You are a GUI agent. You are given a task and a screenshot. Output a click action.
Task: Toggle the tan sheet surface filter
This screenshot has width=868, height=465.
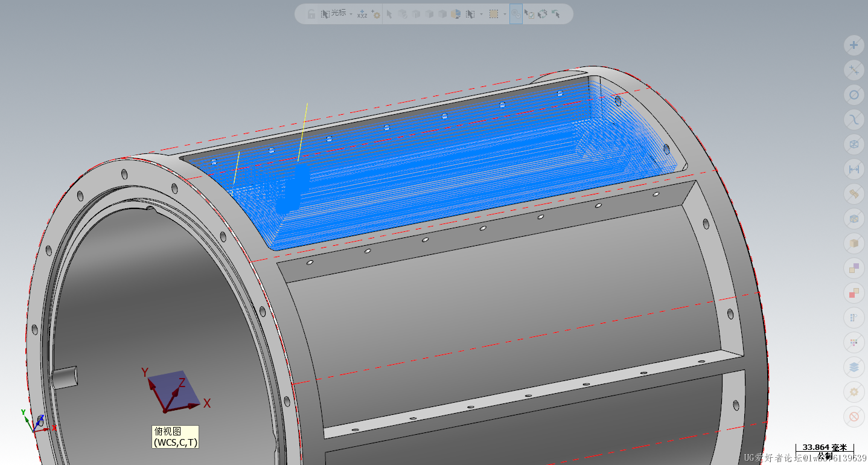pyautogui.click(x=854, y=194)
